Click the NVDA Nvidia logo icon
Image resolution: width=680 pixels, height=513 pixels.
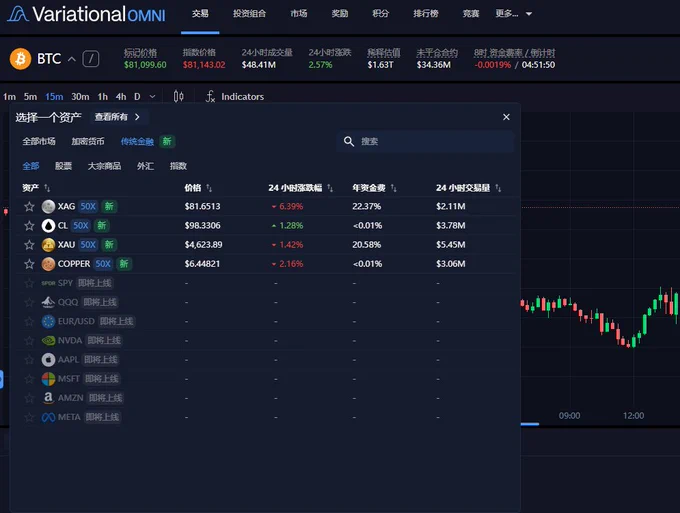coord(48,340)
